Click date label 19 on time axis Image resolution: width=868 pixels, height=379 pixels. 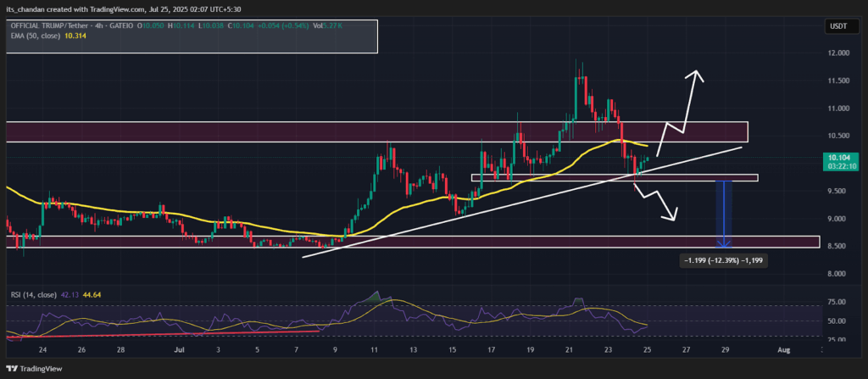point(531,350)
